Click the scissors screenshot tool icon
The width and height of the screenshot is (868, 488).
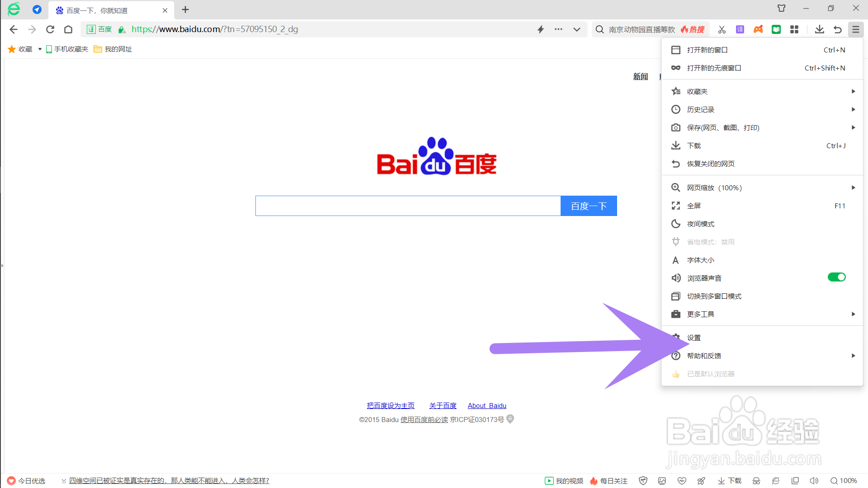click(722, 29)
